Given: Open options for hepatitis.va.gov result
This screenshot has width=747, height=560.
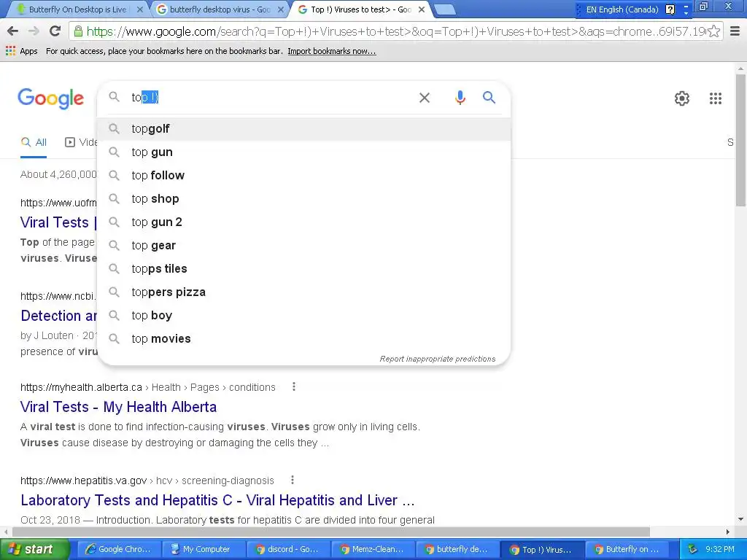Looking at the screenshot, I should (x=293, y=480).
